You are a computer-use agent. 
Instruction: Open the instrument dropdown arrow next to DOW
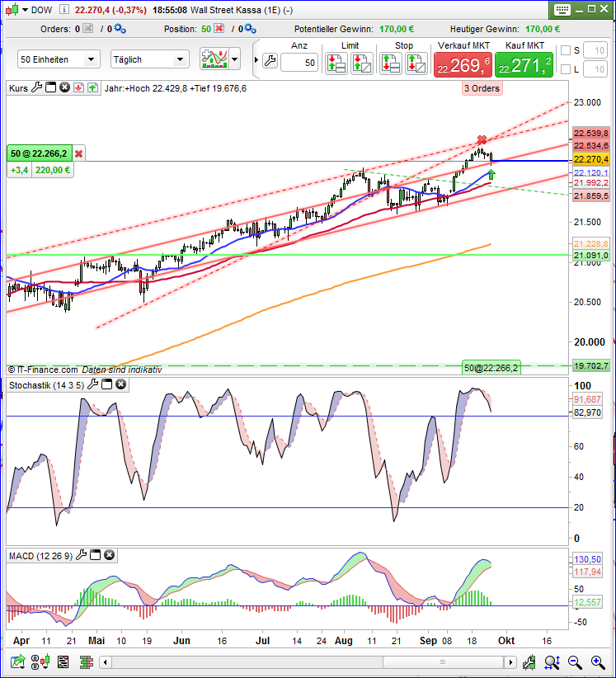(25, 10)
